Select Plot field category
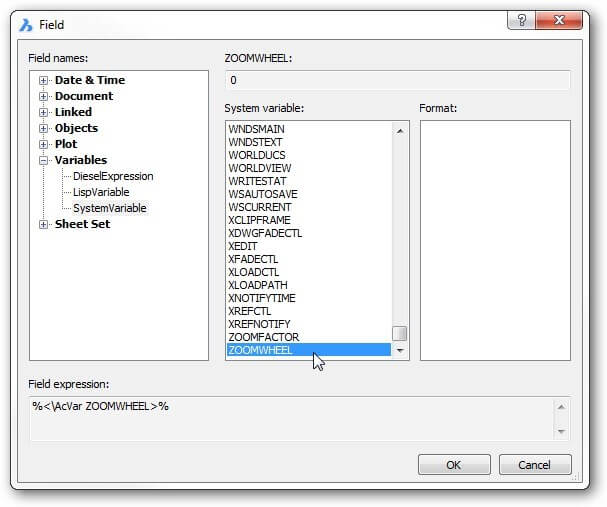607x507 pixels. pyautogui.click(x=66, y=144)
